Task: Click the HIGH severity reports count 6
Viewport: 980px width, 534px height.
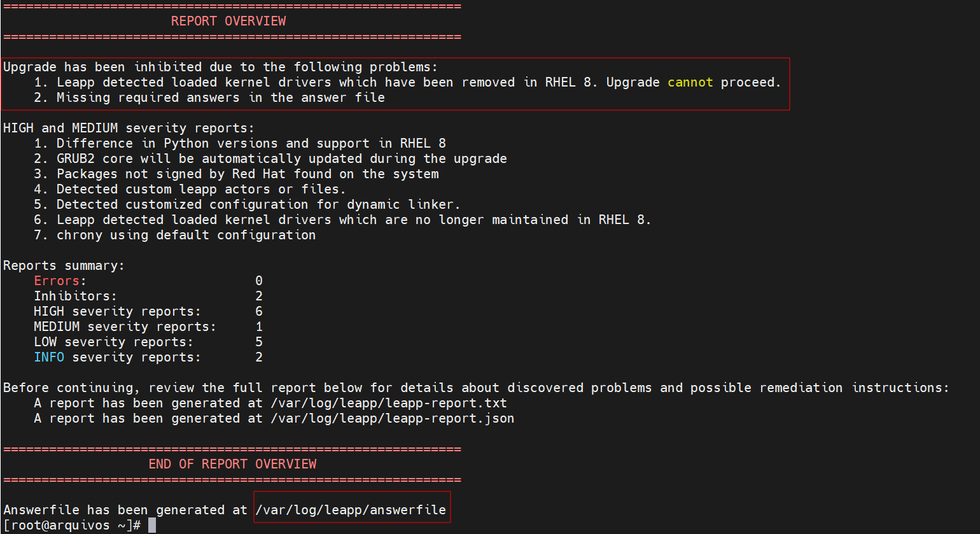Action: (259, 311)
